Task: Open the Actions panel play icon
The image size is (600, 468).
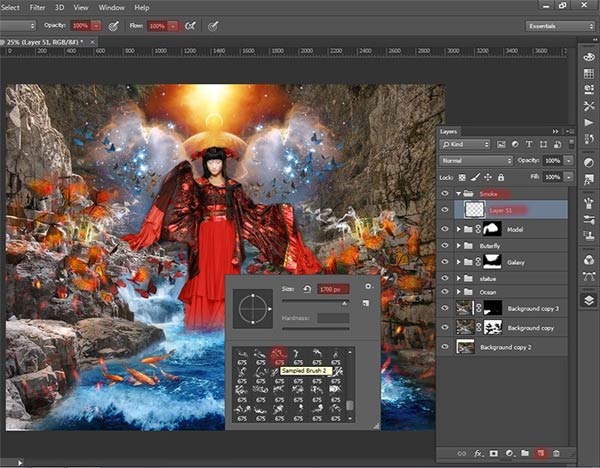Action: [589, 122]
